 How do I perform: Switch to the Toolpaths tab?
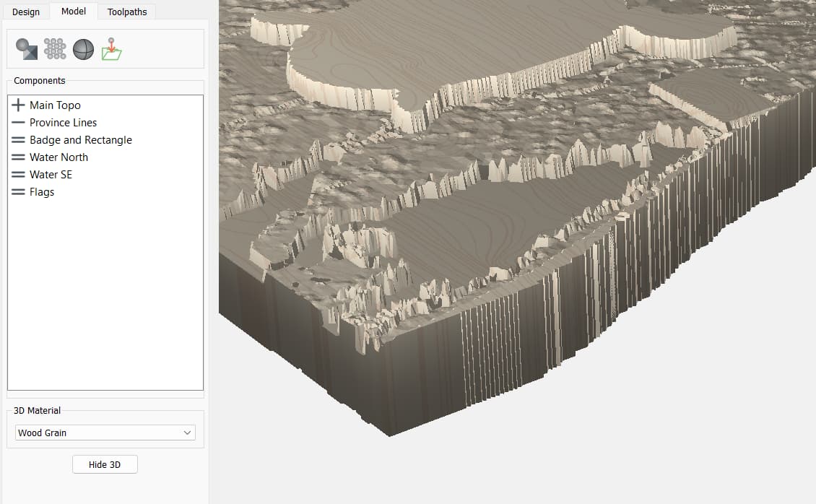[x=127, y=12]
